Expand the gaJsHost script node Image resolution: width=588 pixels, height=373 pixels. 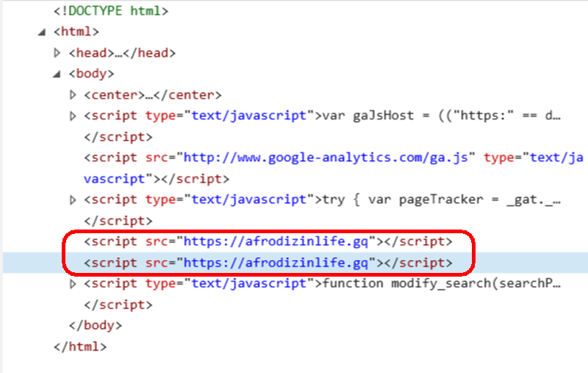73,116
